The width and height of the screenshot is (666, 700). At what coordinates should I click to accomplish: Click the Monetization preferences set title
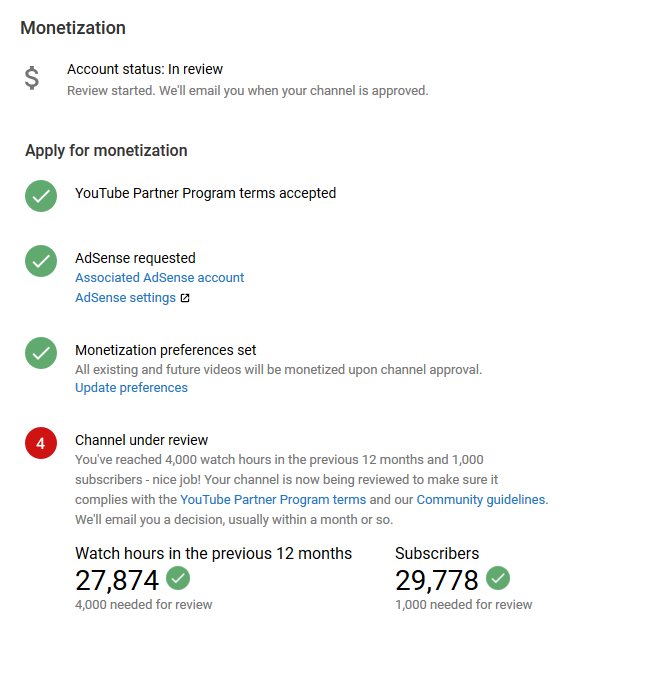pos(166,350)
